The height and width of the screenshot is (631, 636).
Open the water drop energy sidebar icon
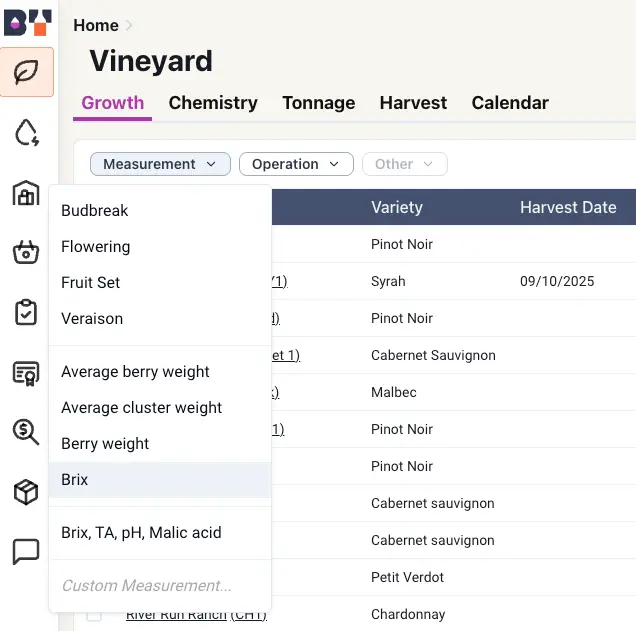point(27,132)
